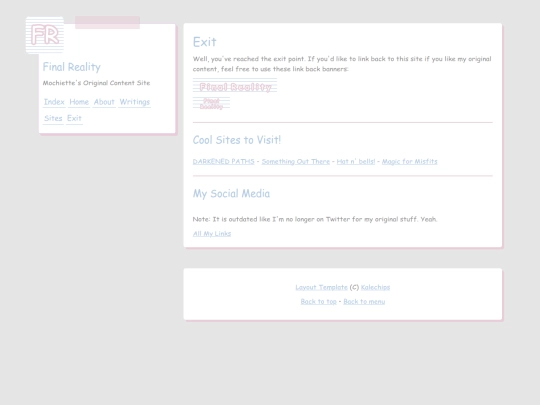The image size is (540, 405).
Task: Go to the Home page link
Action: point(79,102)
